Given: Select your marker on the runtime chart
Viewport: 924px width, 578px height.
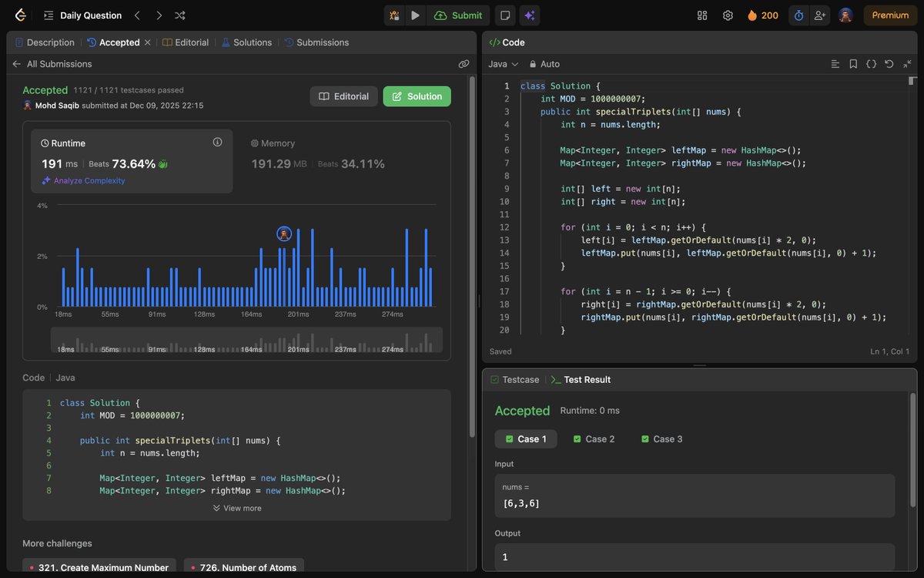Looking at the screenshot, I should point(284,234).
